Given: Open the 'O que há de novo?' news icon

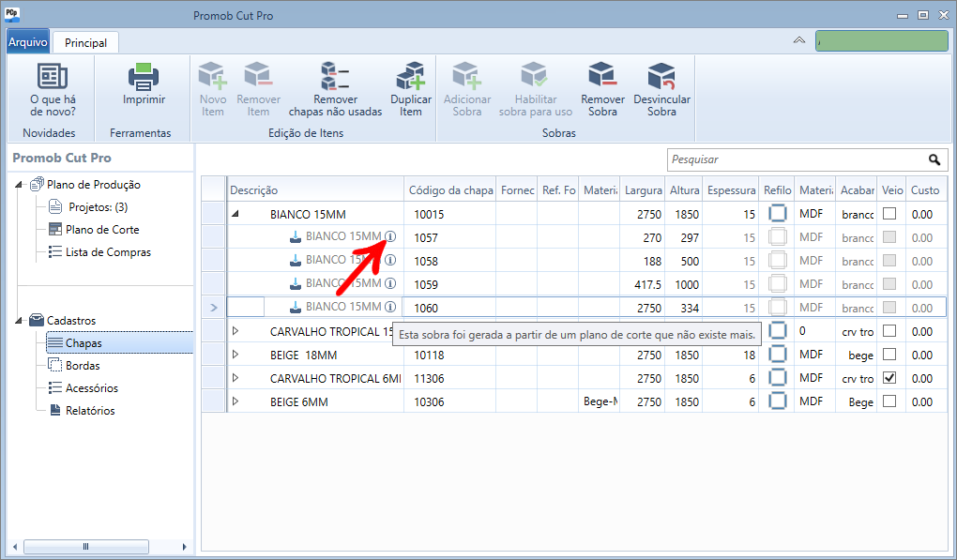Looking at the screenshot, I should (53, 76).
